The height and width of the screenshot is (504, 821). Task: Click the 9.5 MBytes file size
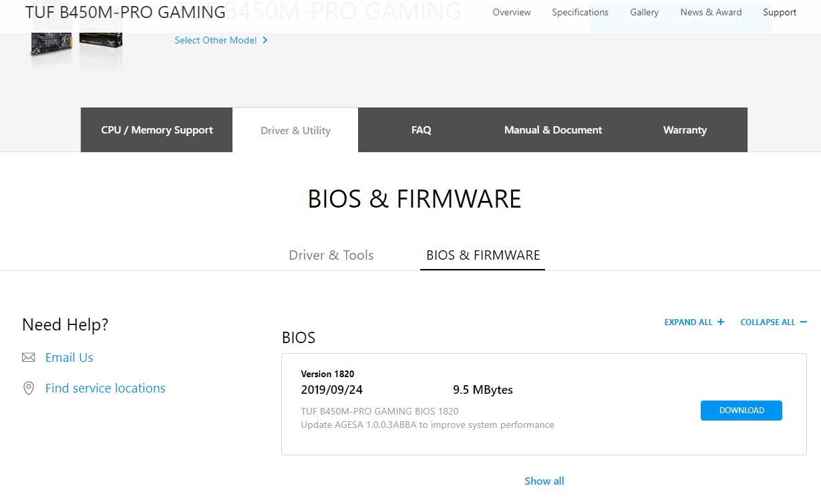(x=483, y=390)
